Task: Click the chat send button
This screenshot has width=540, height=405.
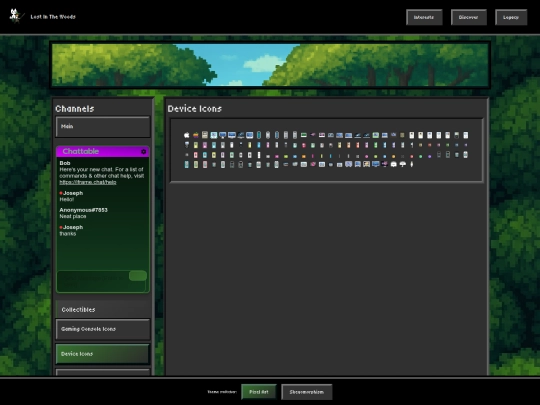Action: click(138, 276)
